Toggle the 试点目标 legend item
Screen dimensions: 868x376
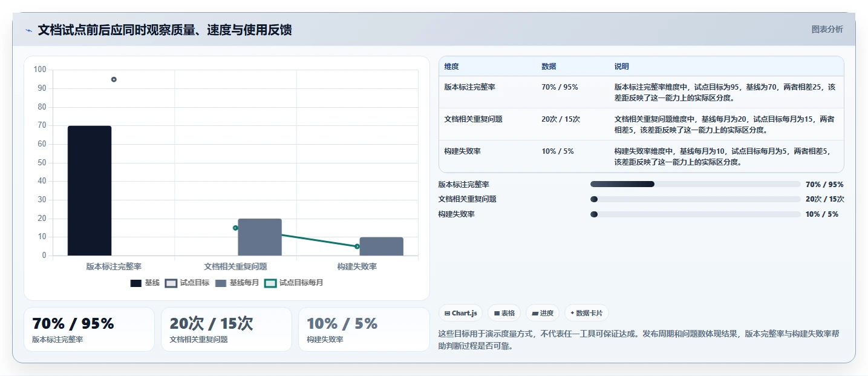(188, 283)
